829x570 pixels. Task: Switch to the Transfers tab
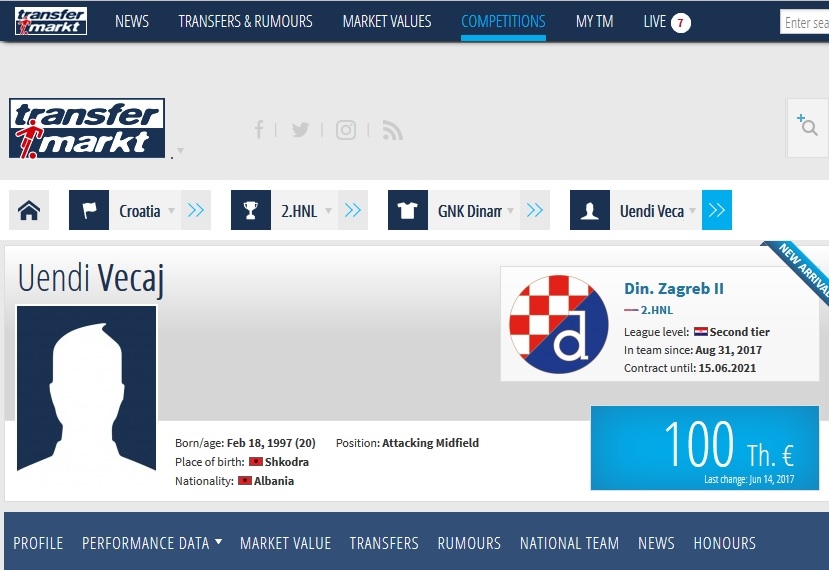(384, 543)
